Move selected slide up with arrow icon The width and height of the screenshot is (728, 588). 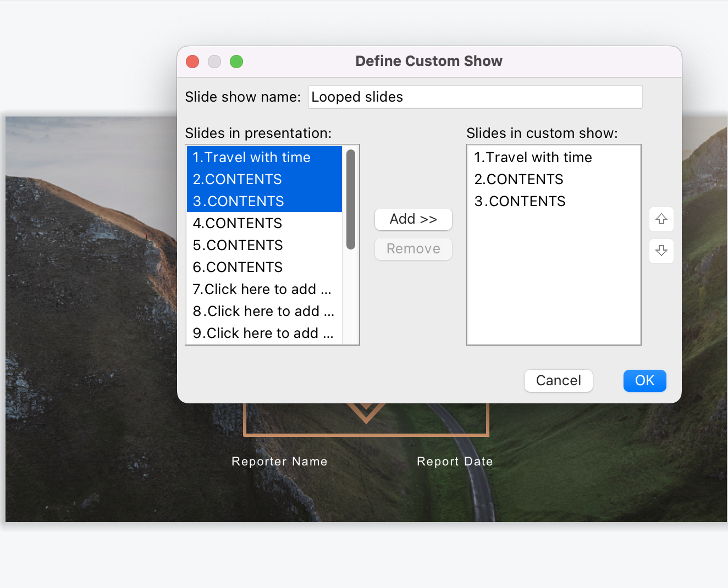[661, 219]
